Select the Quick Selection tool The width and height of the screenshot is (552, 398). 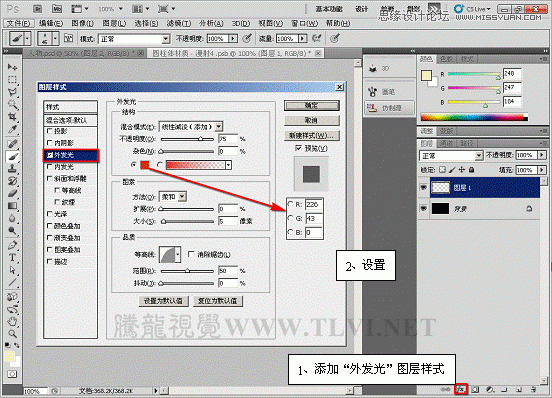click(x=12, y=105)
